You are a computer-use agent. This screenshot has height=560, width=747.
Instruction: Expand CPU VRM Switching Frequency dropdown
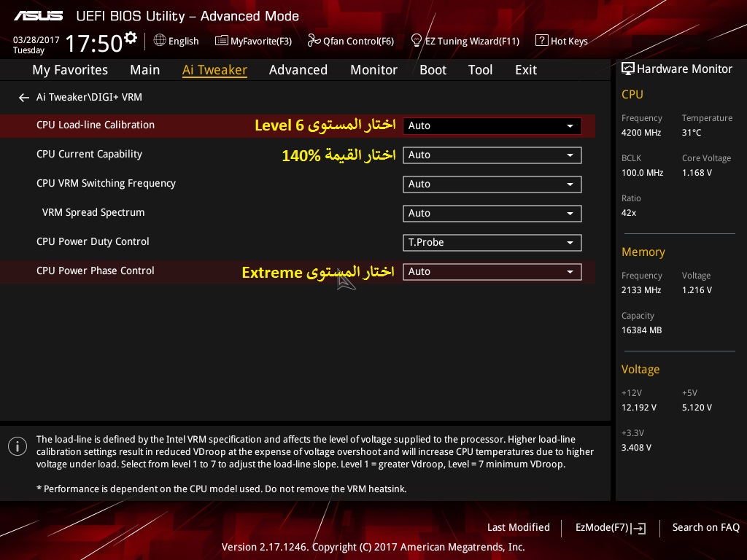[x=492, y=184]
